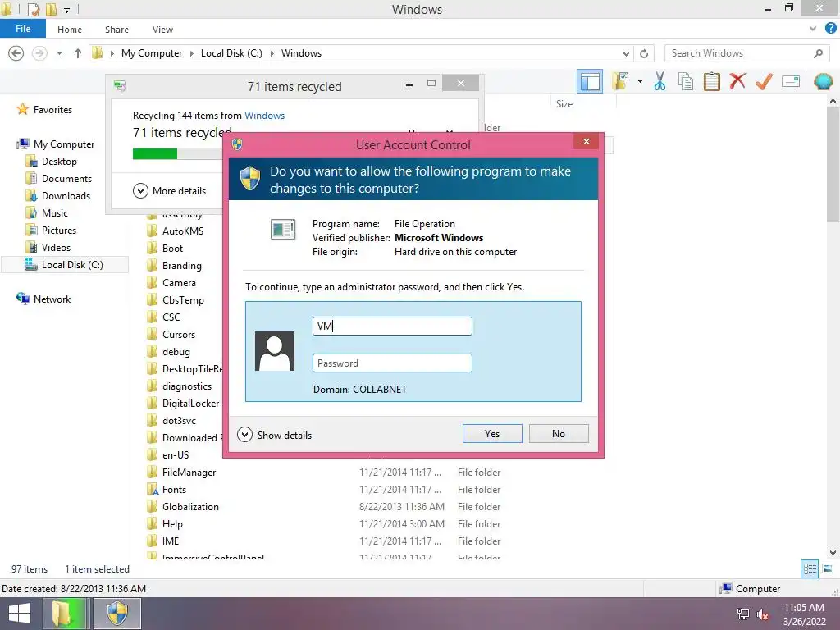Select Network in navigation pane

tap(44, 299)
